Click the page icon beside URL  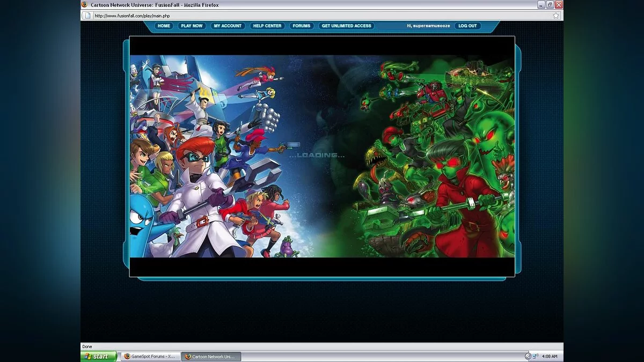87,16
